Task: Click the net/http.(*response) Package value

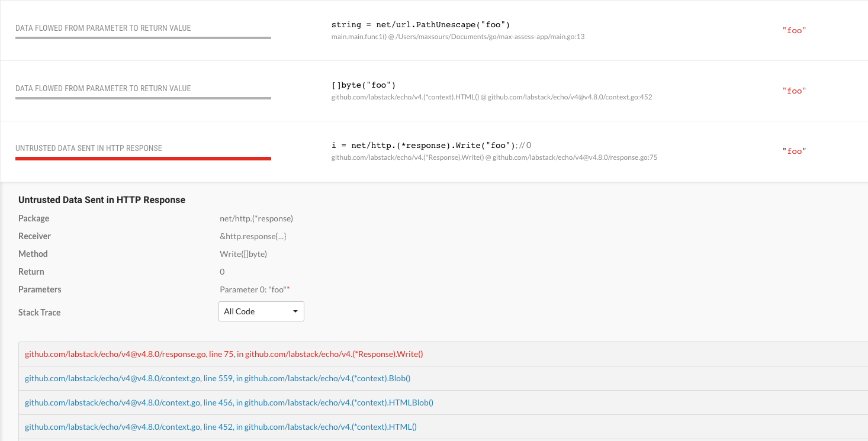Action: click(x=255, y=218)
